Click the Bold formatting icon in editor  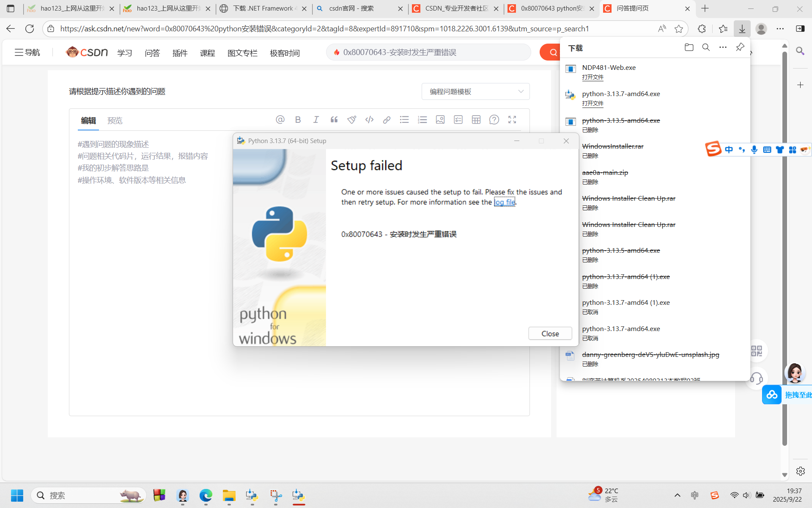click(x=298, y=120)
